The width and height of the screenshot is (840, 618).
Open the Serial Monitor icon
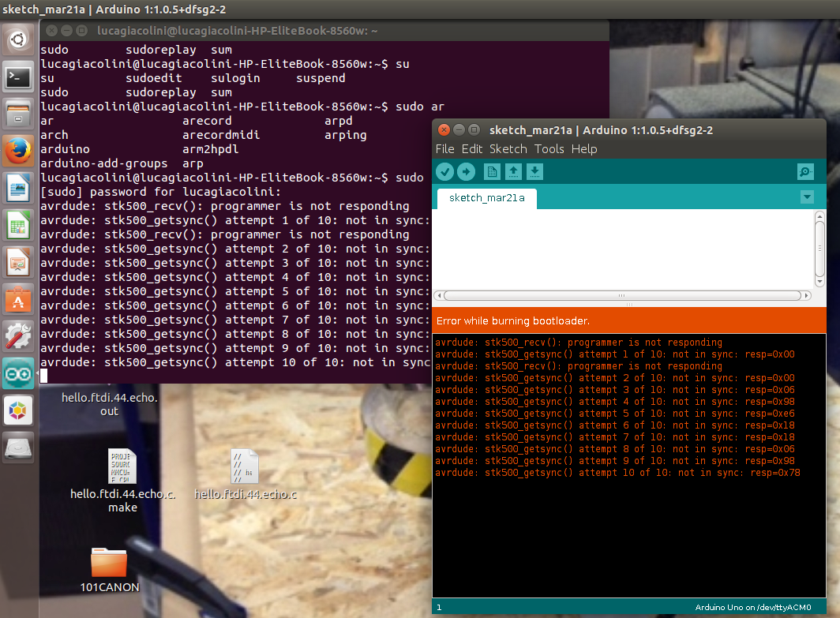click(x=805, y=172)
